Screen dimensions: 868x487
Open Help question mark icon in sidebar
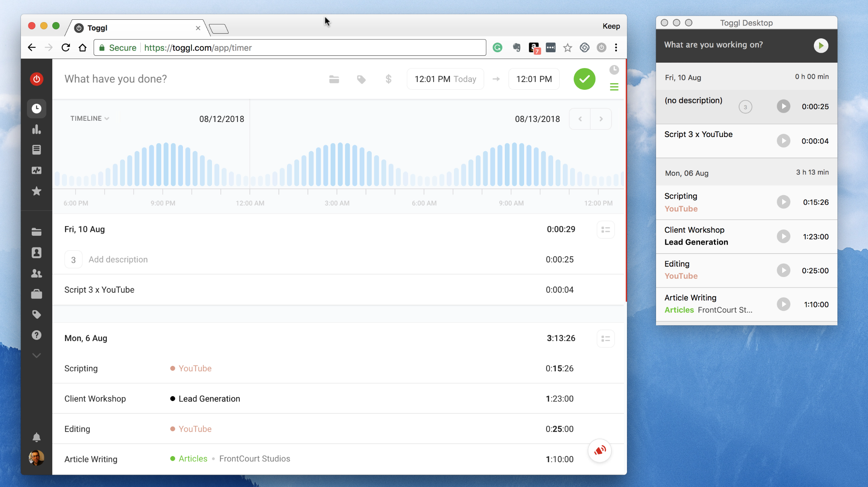(37, 335)
